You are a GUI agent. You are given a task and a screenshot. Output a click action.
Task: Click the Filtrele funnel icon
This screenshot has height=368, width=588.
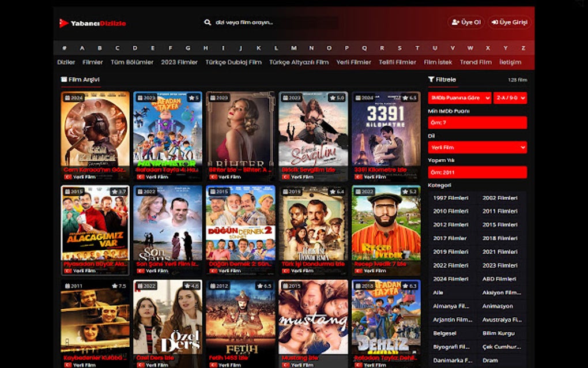(431, 80)
